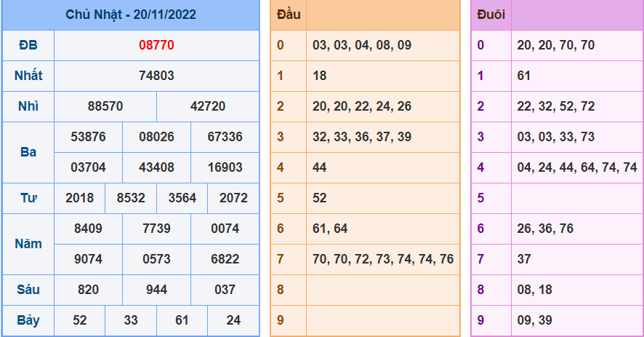Viewport: 644px width, 337px height.
Task: Select Đuôi values 08, 18
Action: point(534,290)
